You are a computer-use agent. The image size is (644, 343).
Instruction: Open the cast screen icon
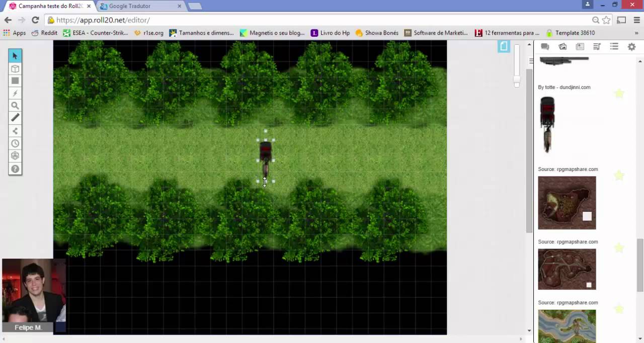(621, 20)
